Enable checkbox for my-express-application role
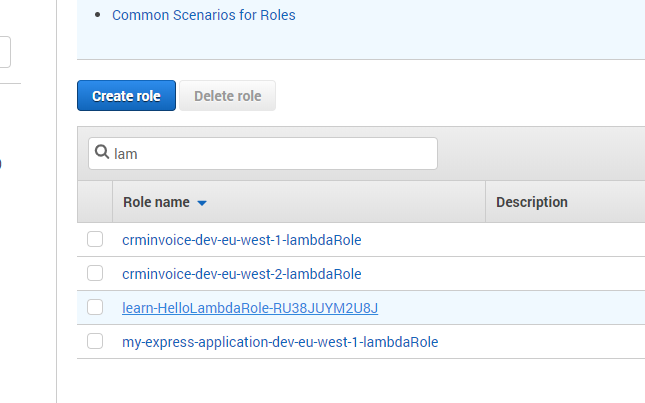This screenshot has width=645, height=403. coord(95,341)
